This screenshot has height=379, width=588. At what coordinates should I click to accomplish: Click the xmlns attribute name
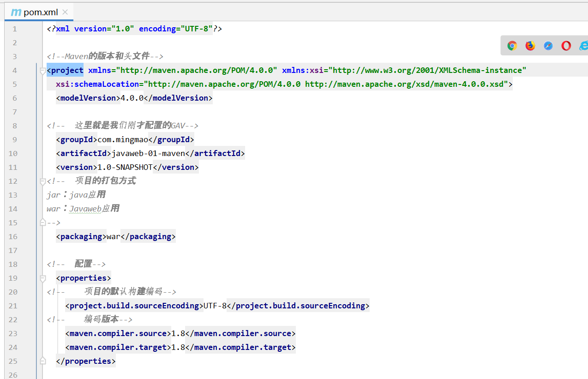click(100, 70)
